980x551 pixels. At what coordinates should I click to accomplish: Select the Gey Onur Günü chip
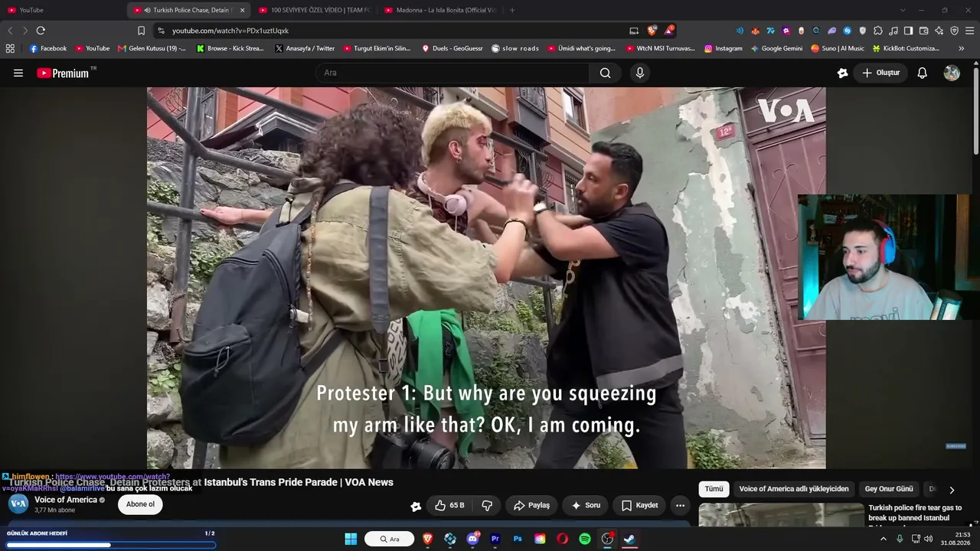(889, 489)
